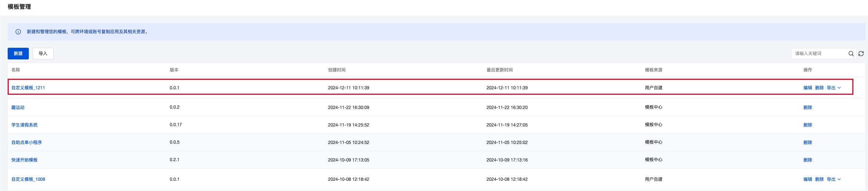Edit the 自定义模板_1008 template

808,179
